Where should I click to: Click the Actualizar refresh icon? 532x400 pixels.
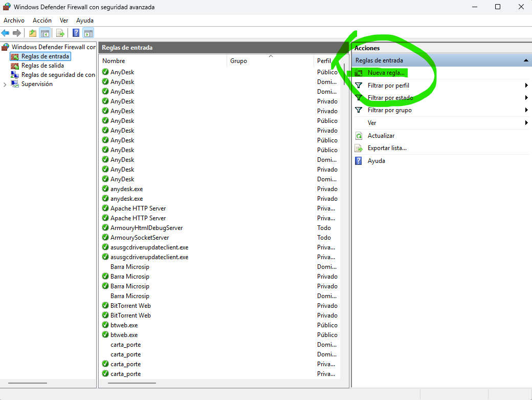point(359,136)
